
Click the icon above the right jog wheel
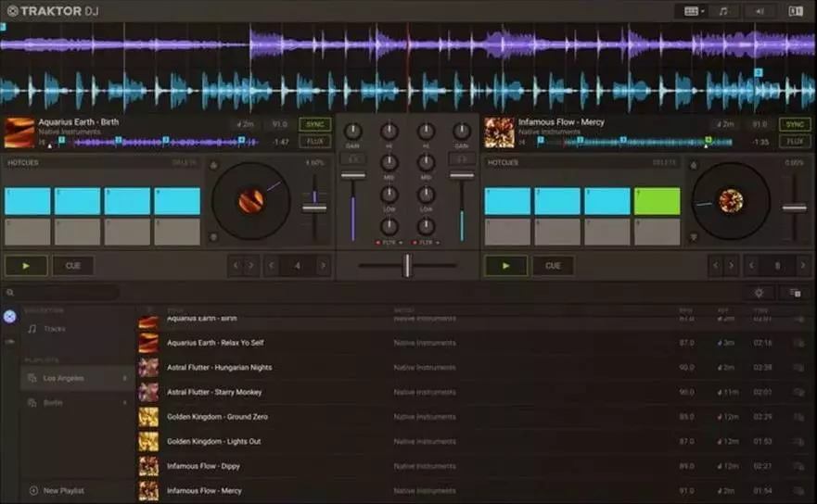(694, 165)
